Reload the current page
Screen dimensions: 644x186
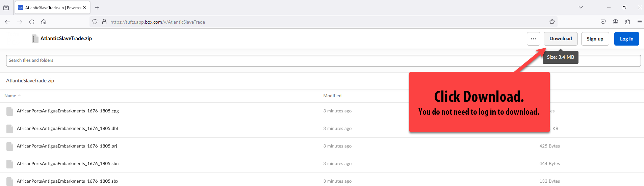pyautogui.click(x=32, y=22)
